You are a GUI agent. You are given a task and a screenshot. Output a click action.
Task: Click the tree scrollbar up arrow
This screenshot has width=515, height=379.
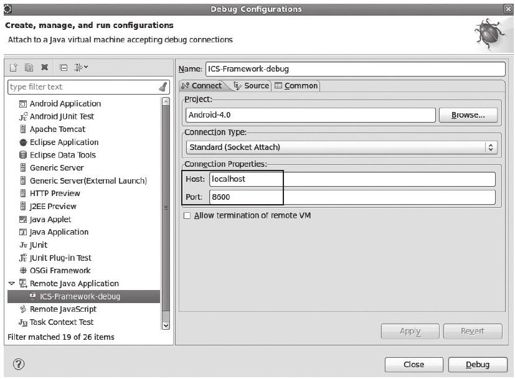[166, 101]
